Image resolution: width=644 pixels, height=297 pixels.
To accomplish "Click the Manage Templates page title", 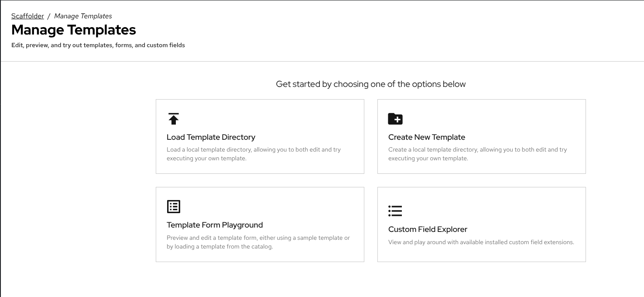I will [74, 30].
